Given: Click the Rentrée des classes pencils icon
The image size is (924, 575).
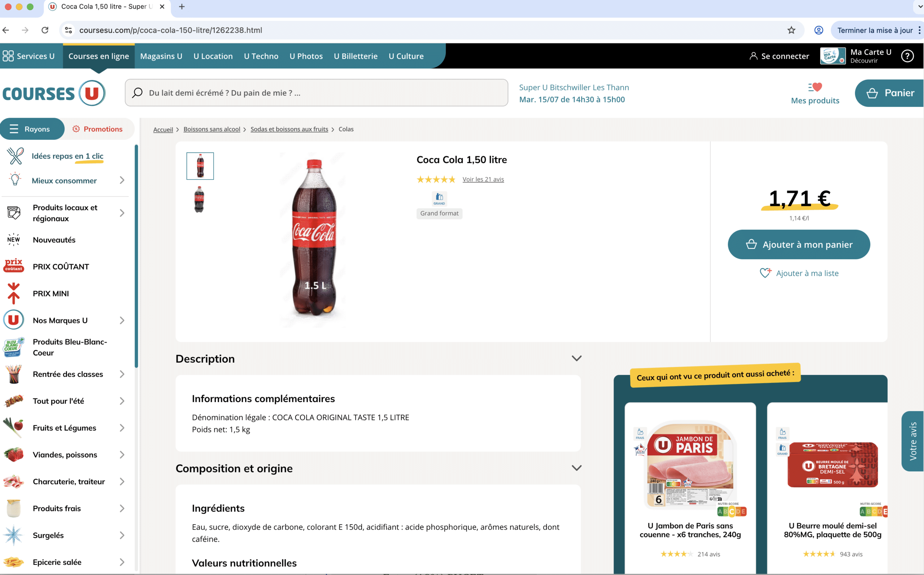Looking at the screenshot, I should 14,374.
